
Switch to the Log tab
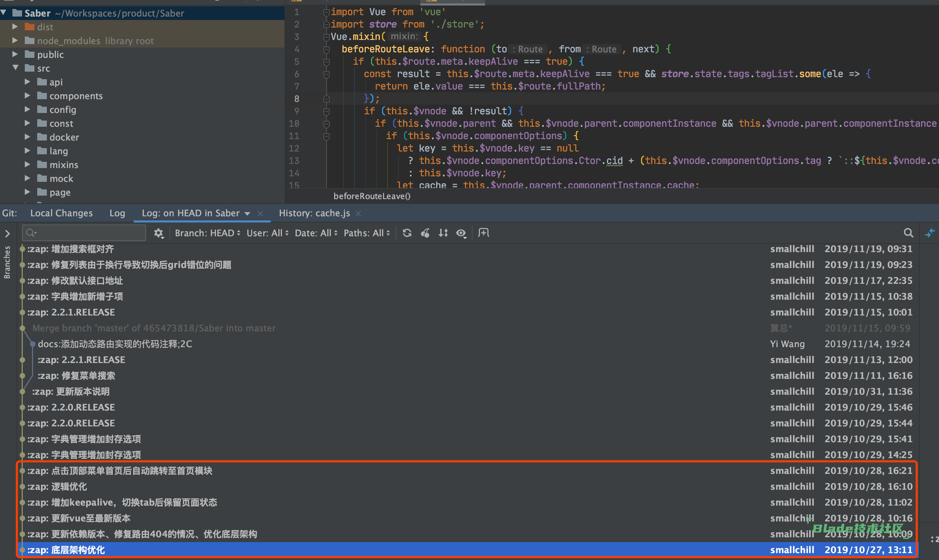click(x=117, y=213)
